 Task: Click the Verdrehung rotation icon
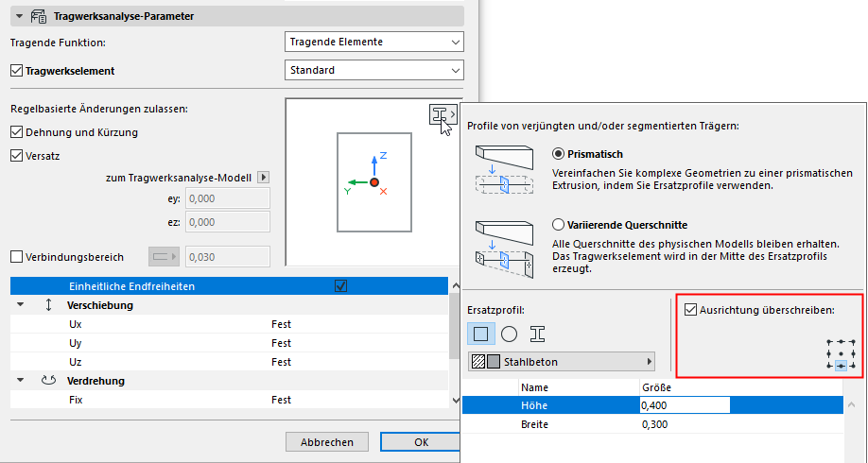(49, 381)
